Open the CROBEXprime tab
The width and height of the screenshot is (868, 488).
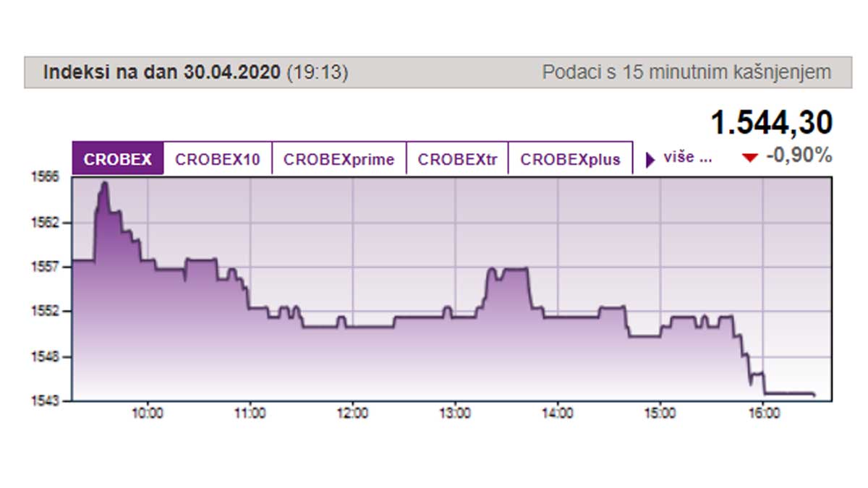(x=339, y=159)
